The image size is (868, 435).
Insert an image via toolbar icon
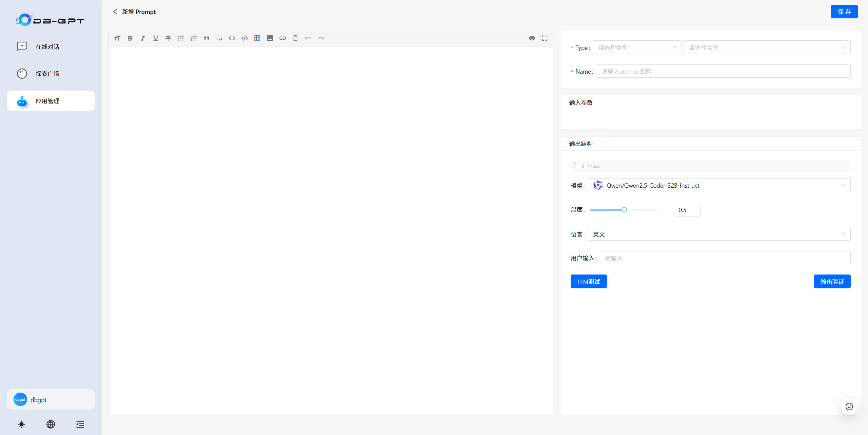[x=270, y=38]
